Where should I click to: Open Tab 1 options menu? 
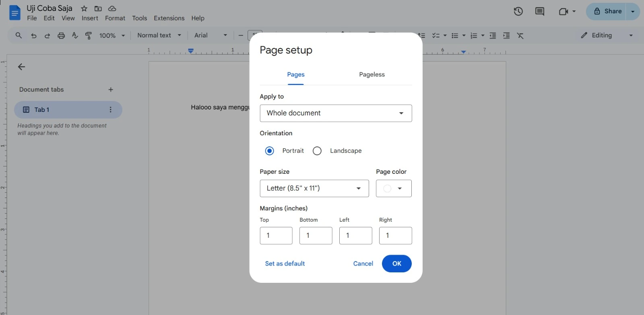coord(110,110)
